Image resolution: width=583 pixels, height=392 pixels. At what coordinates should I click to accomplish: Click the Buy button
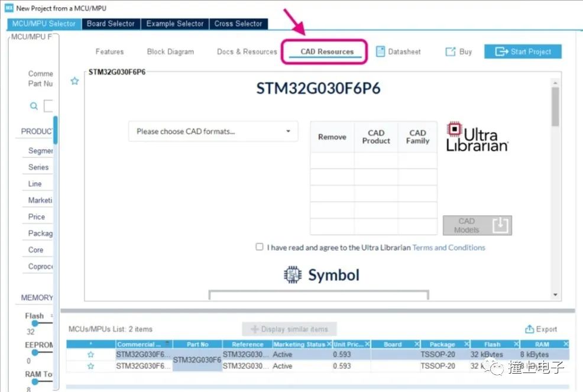point(459,51)
